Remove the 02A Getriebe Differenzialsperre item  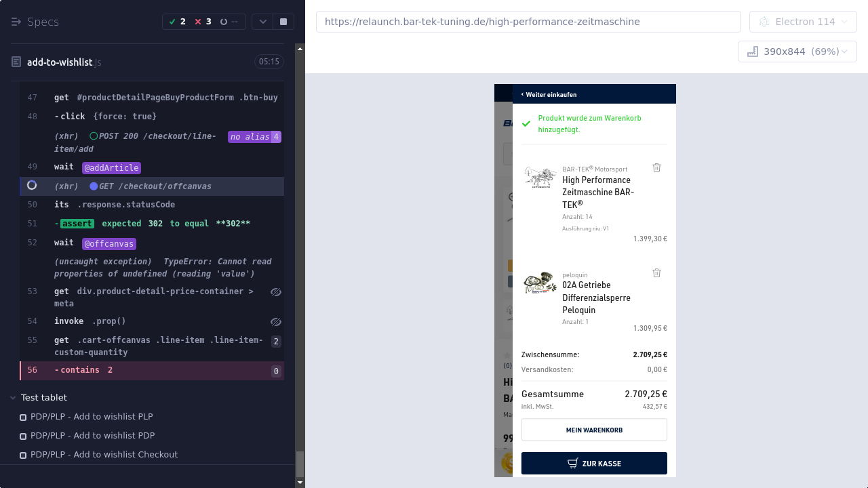(x=656, y=272)
